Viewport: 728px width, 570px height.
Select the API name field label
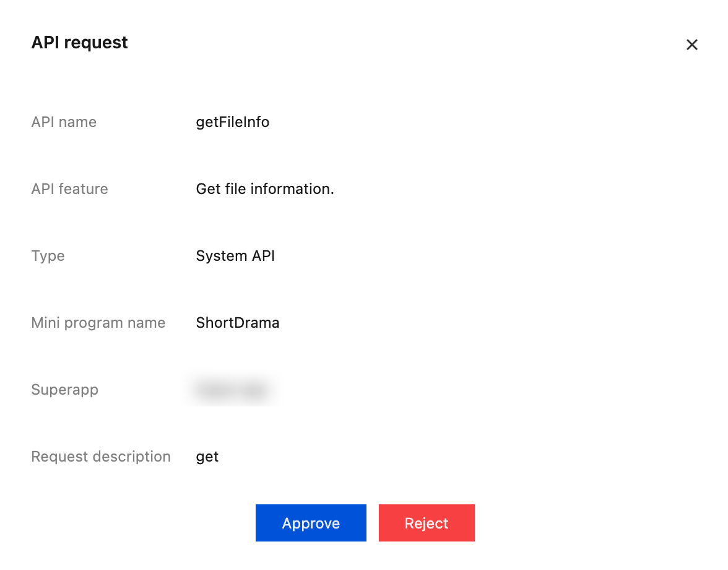tap(64, 122)
